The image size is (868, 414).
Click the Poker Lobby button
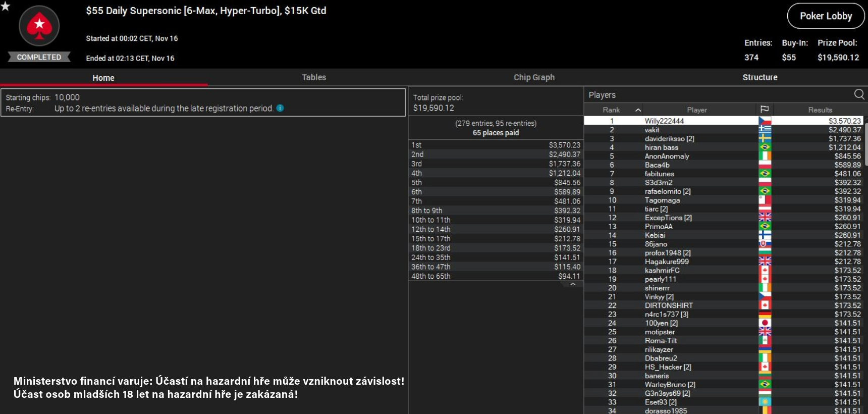click(826, 16)
